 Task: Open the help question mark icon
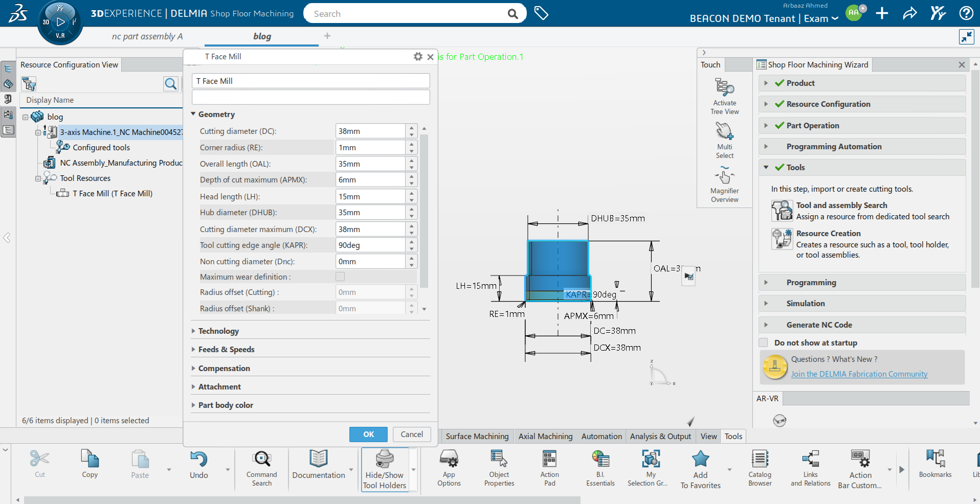(966, 13)
